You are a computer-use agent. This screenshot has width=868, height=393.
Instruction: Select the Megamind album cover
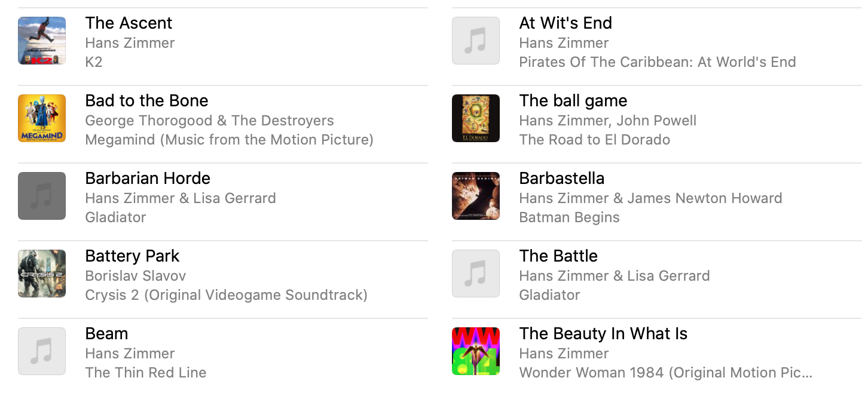coord(42,118)
